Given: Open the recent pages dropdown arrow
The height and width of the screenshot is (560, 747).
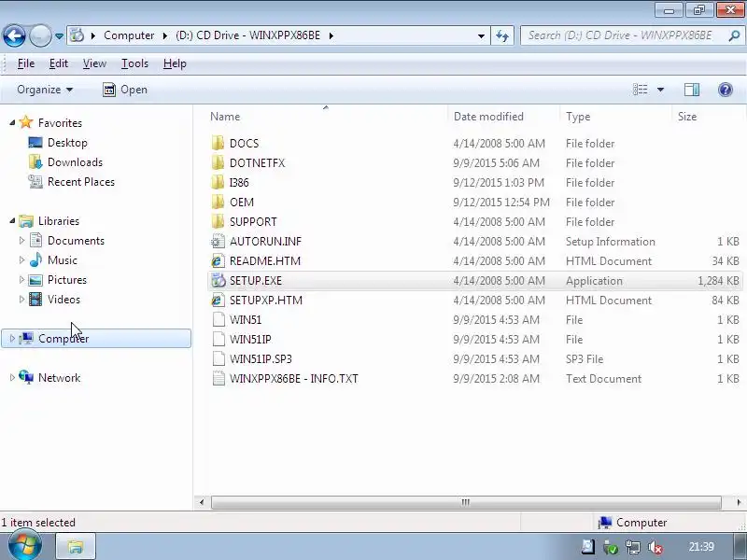Looking at the screenshot, I should [59, 36].
